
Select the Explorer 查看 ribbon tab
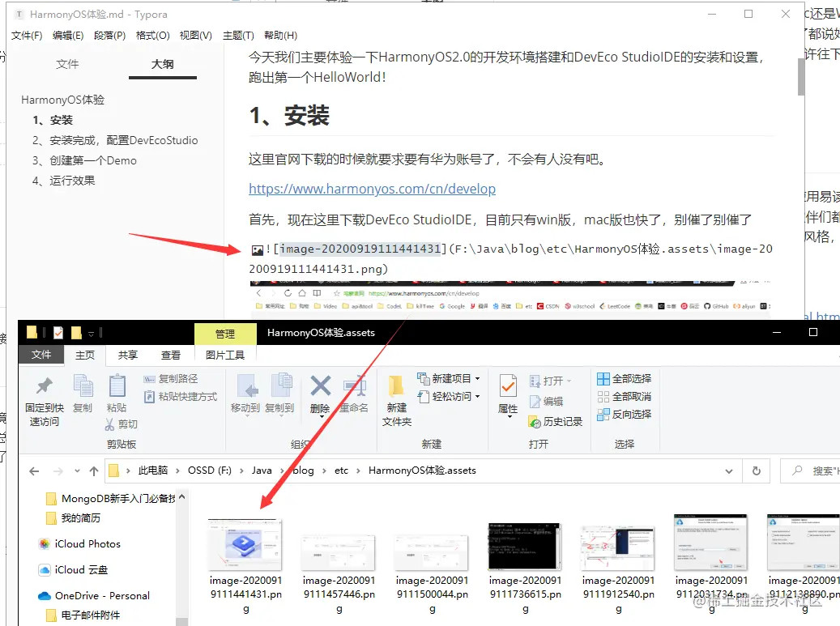click(171, 355)
